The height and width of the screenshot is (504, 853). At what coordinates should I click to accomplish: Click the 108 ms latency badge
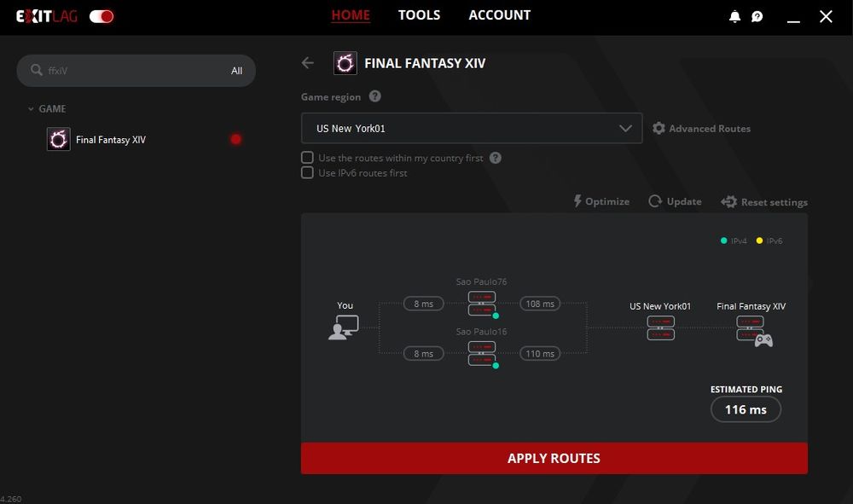point(540,304)
